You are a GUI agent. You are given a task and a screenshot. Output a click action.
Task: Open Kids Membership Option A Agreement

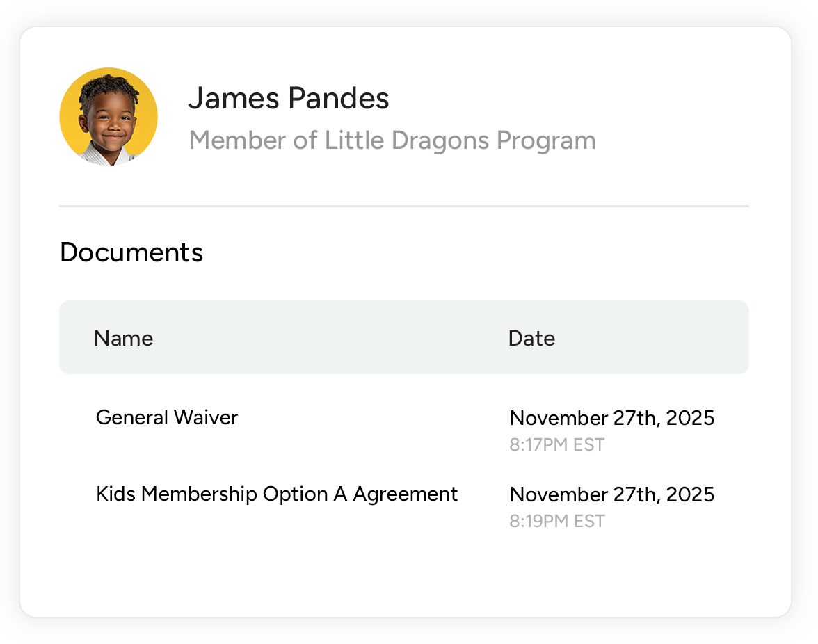[x=277, y=494]
